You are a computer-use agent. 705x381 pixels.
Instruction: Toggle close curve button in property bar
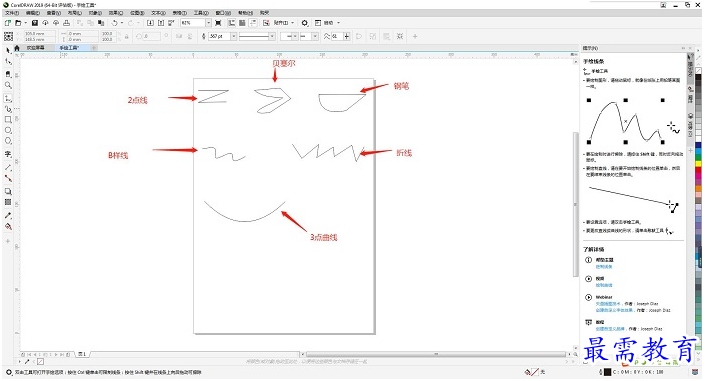coord(359,36)
